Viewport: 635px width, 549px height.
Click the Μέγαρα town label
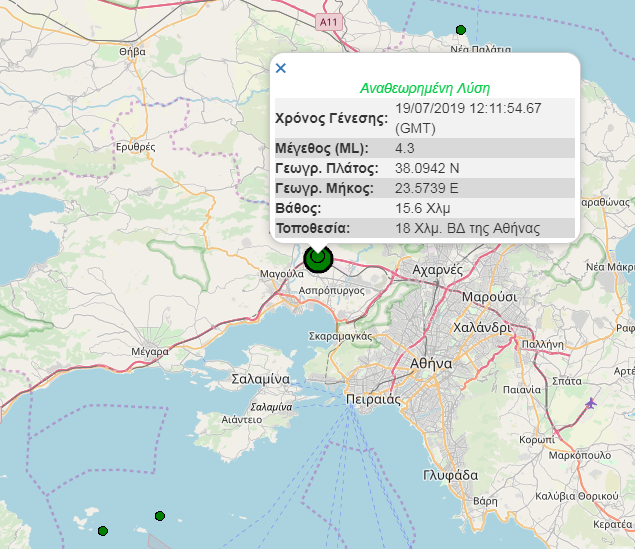[x=150, y=351]
